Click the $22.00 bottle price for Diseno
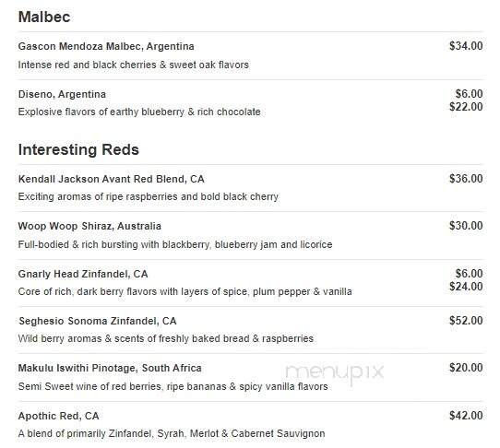 pyautogui.click(x=466, y=106)
